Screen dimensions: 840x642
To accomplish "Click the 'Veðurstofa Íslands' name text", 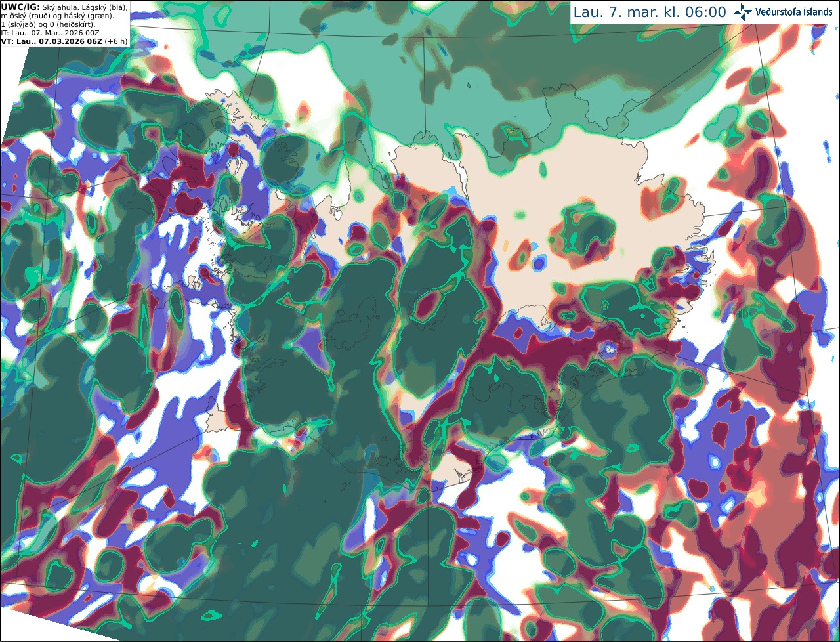I will pyautogui.click(x=794, y=12).
